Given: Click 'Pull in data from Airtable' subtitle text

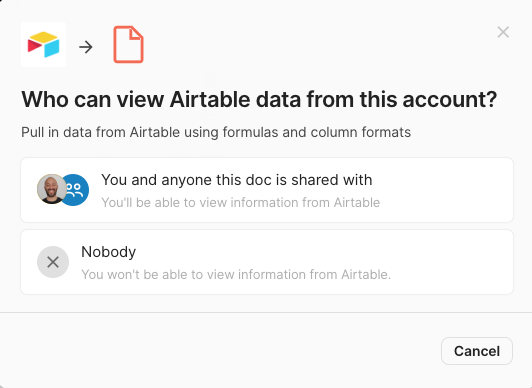Looking at the screenshot, I should click(x=216, y=132).
